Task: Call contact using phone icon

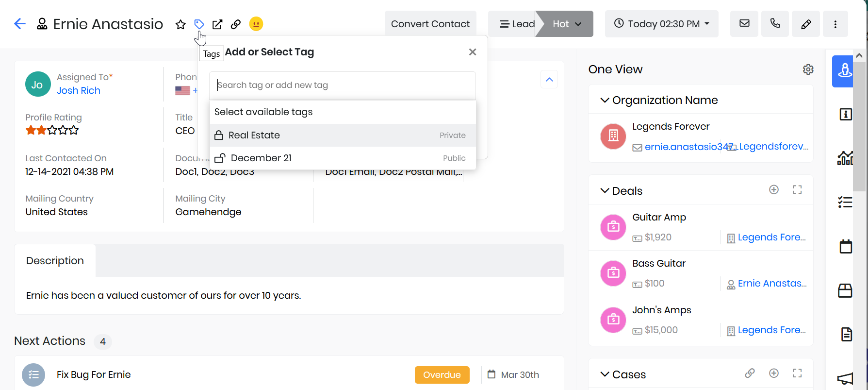Action: click(775, 24)
